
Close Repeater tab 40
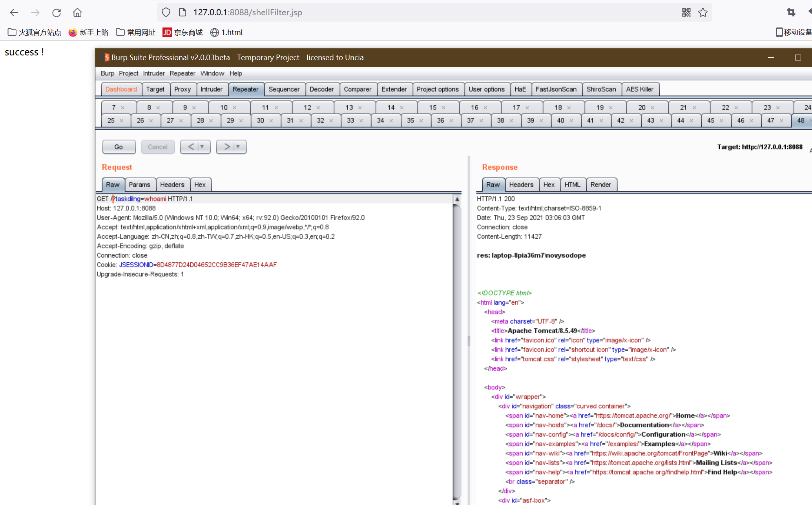[571, 121]
